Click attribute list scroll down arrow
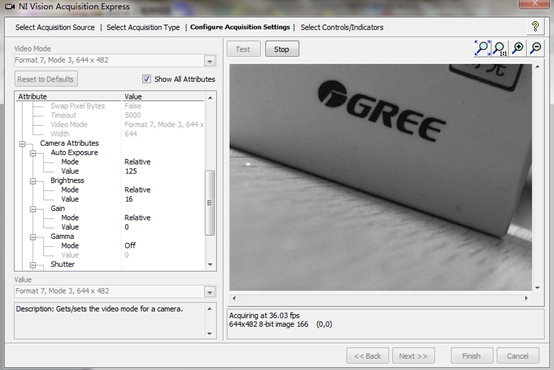Image resolution: width=554 pixels, height=370 pixels. point(210,264)
